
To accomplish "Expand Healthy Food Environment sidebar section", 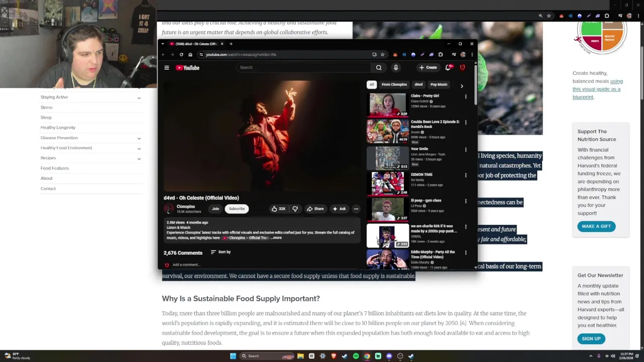I will click(x=139, y=148).
